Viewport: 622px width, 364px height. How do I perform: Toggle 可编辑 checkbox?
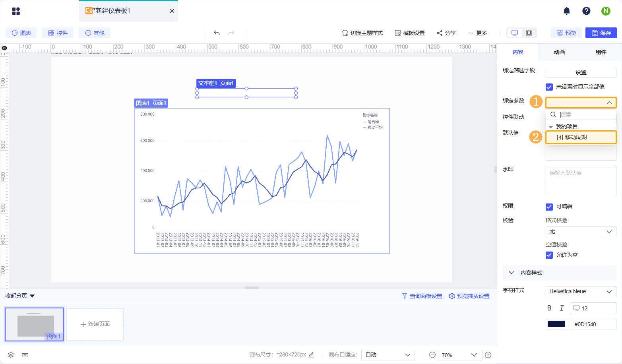click(x=549, y=207)
